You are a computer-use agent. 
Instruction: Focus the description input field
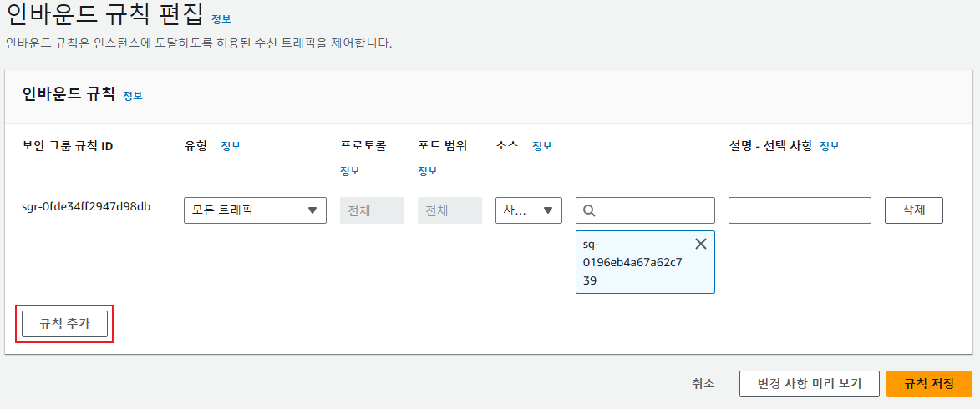(800, 210)
